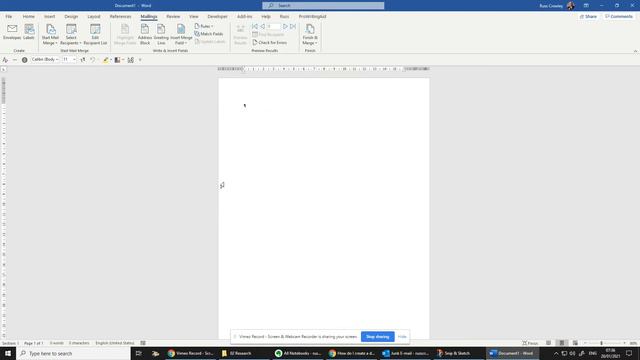The image size is (640, 360).
Task: Open the Start Mail Merge menu
Action: coord(50,34)
